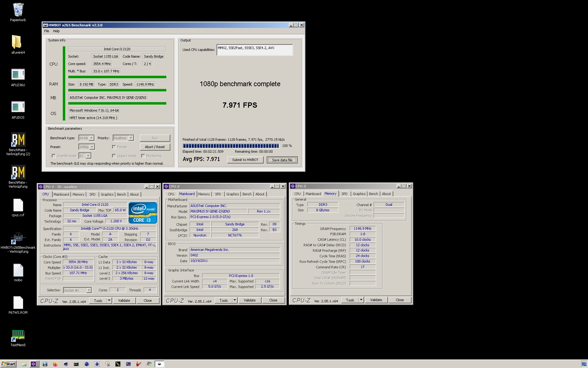Click the Core Speed 3554.38 MHz field

tap(78, 262)
